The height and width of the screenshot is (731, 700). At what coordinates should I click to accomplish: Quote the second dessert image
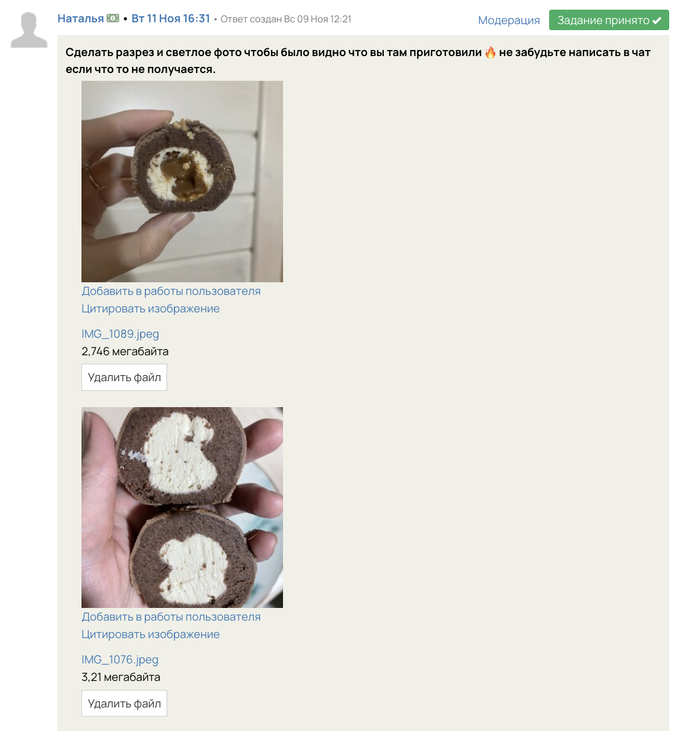coord(151,634)
